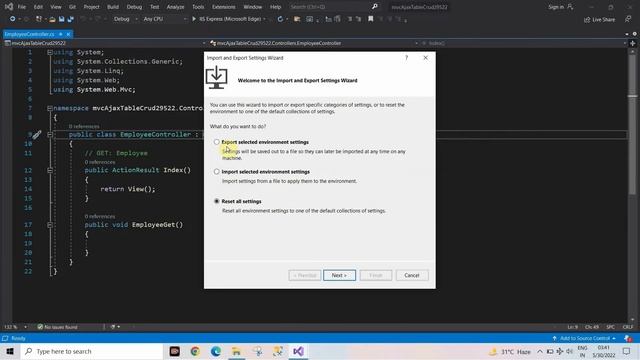Click the notifications icon in status bar
The width and height of the screenshot is (640, 360).
[x=628, y=338]
